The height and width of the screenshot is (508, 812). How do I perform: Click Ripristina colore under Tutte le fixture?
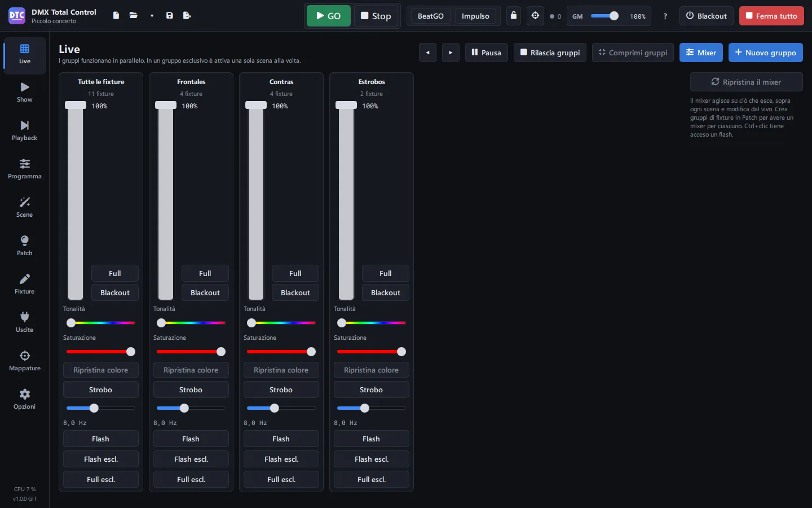click(101, 370)
